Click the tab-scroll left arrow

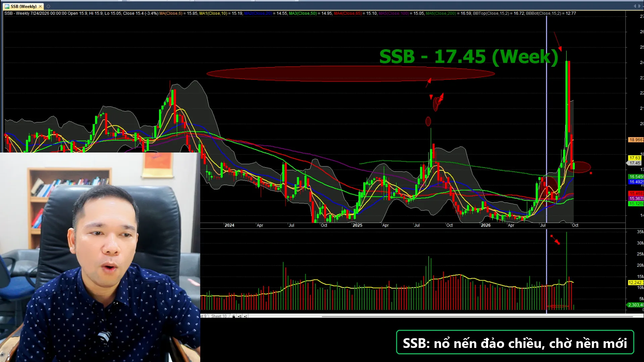click(x=635, y=6)
